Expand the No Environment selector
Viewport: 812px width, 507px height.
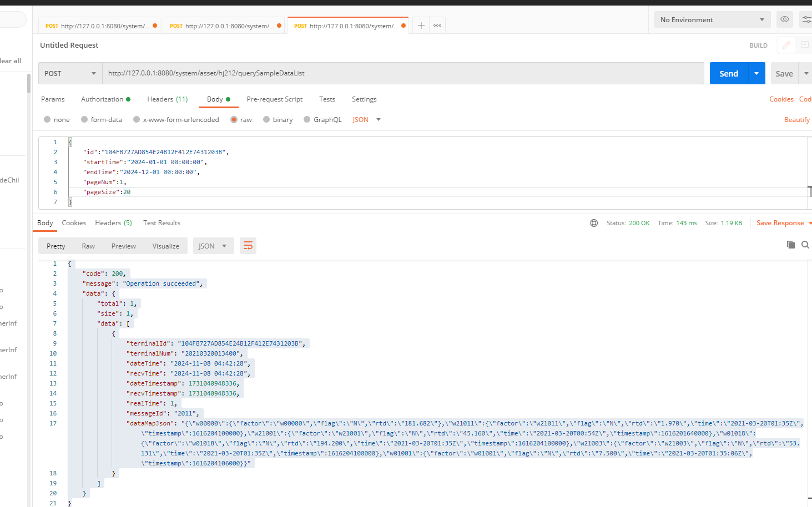pos(712,19)
